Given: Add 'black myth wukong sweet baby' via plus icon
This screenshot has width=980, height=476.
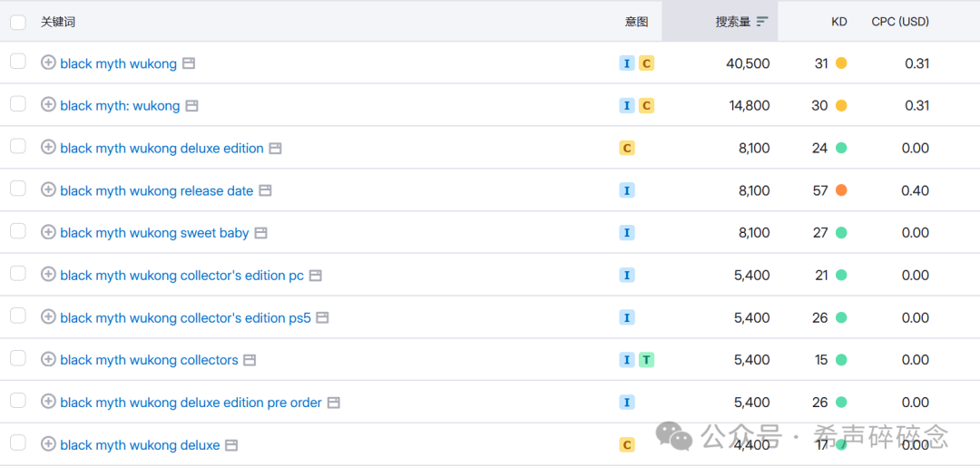Looking at the screenshot, I should (x=48, y=232).
